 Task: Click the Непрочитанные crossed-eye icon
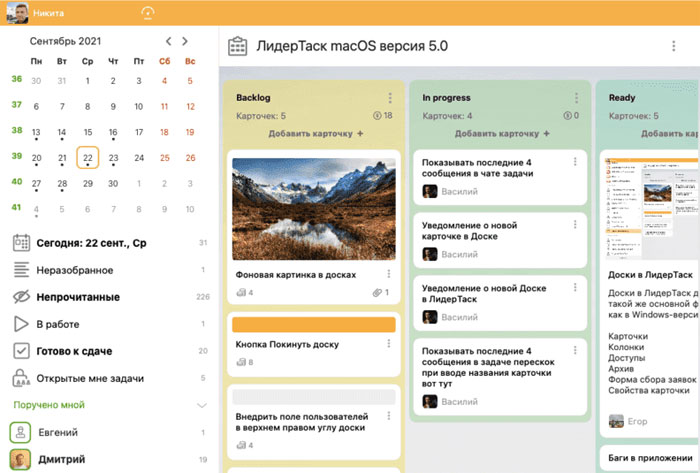pos(21,297)
